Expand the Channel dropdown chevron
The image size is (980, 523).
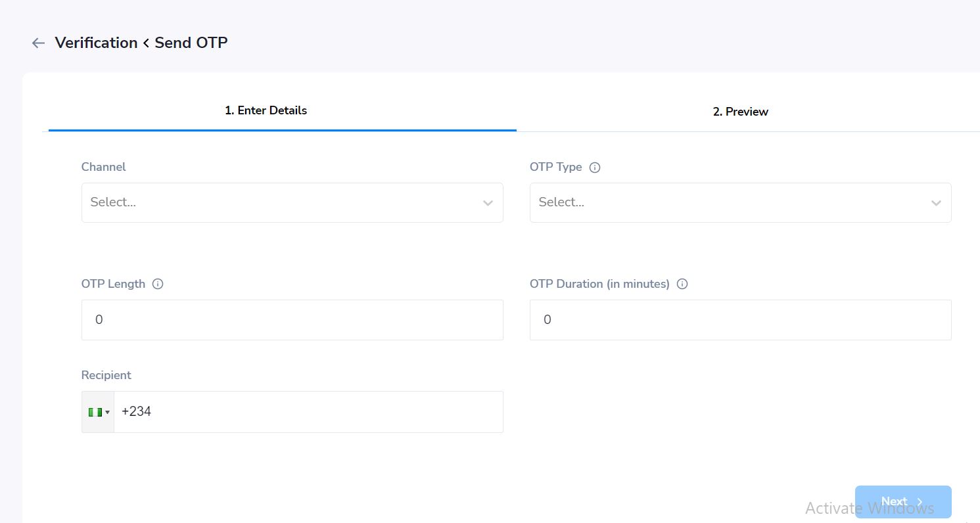tap(488, 203)
